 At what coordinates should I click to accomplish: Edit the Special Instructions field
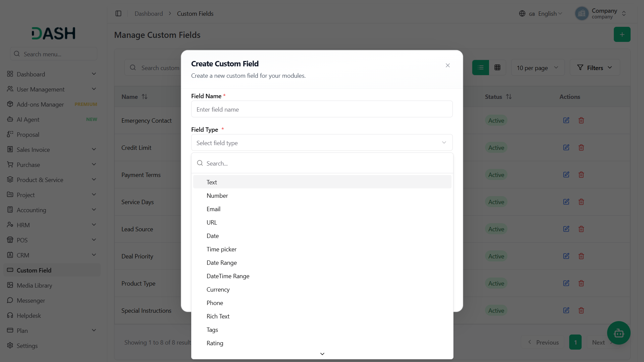[566, 310]
